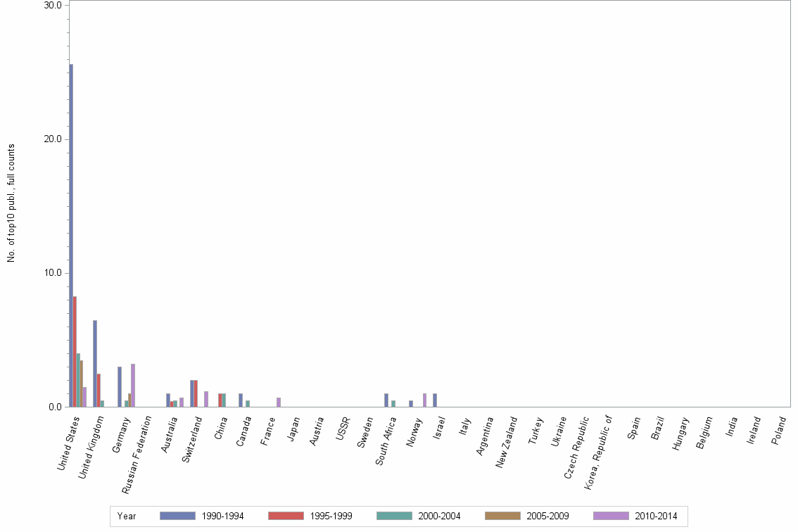Select the blue 1990-1994 legend swatch
This screenshot has width=798, height=532.
(x=177, y=516)
